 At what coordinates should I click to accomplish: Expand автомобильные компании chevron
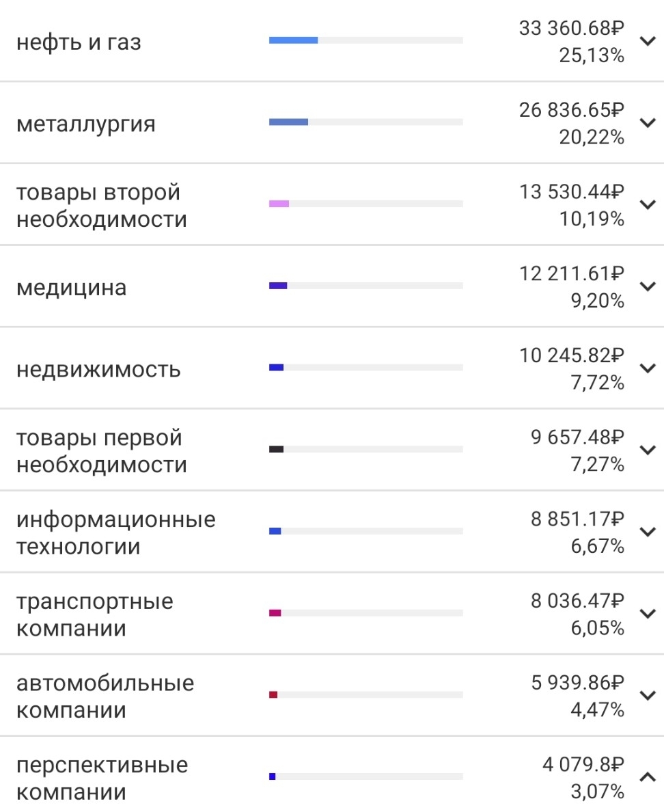(648, 696)
